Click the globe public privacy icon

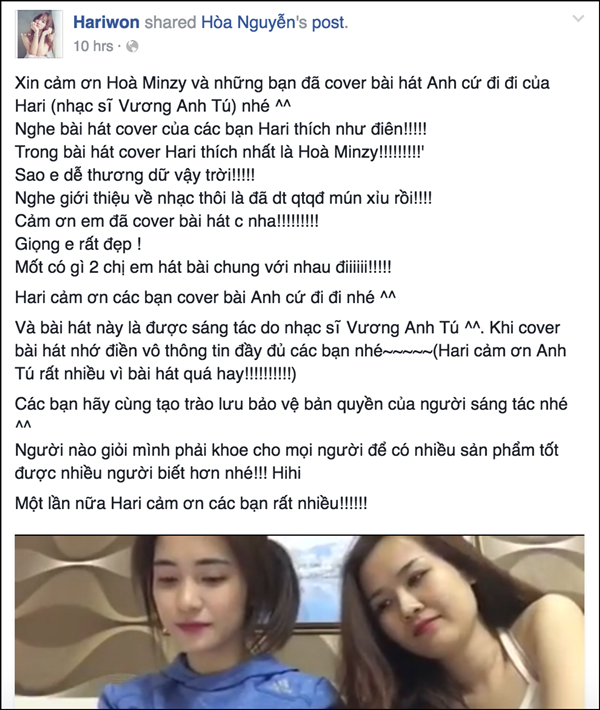[x=132, y=47]
